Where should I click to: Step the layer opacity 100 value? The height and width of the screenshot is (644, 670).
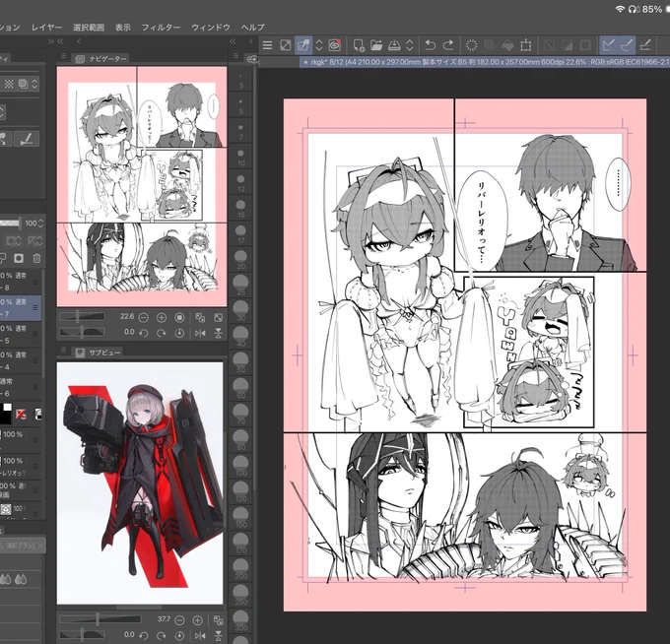pos(40,223)
